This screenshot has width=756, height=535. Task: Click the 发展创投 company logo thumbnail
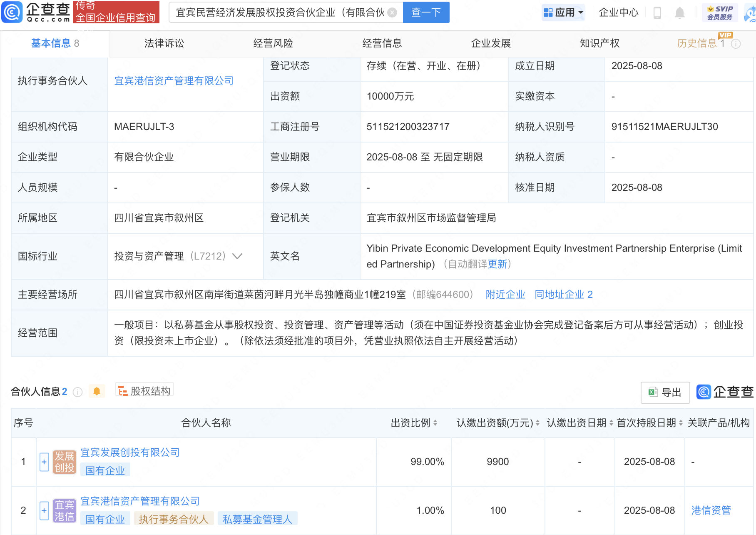point(65,462)
